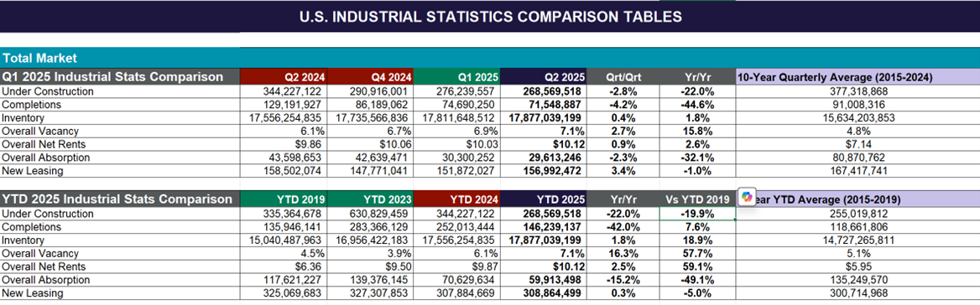Click the 'YTD 2025 Industrial Stats Comparison' header cell
Viewport: 980px width, 305px height.
click(120, 199)
